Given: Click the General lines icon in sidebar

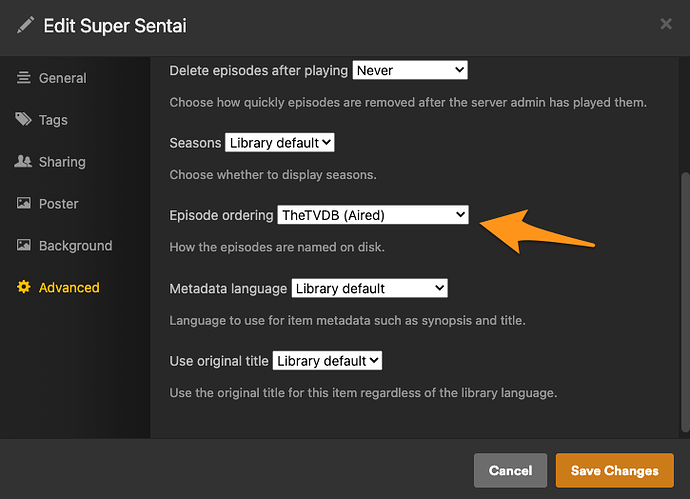Looking at the screenshot, I should coord(24,78).
